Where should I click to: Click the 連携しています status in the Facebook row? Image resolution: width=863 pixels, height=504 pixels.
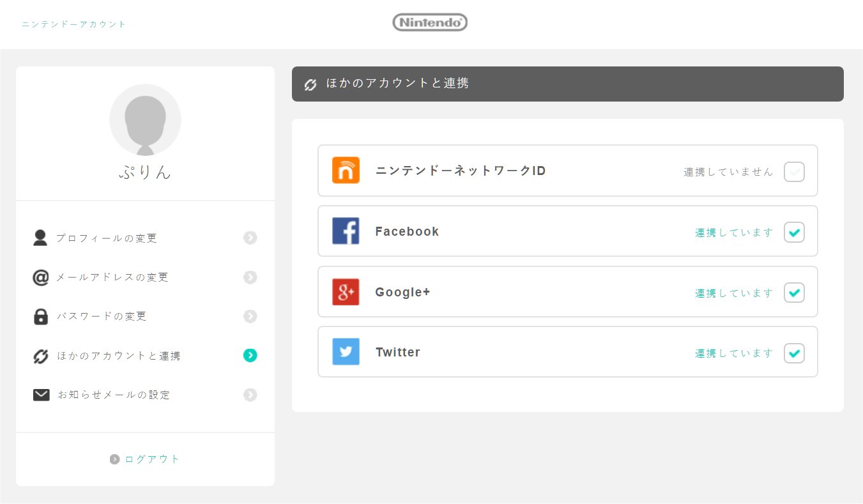[734, 233]
